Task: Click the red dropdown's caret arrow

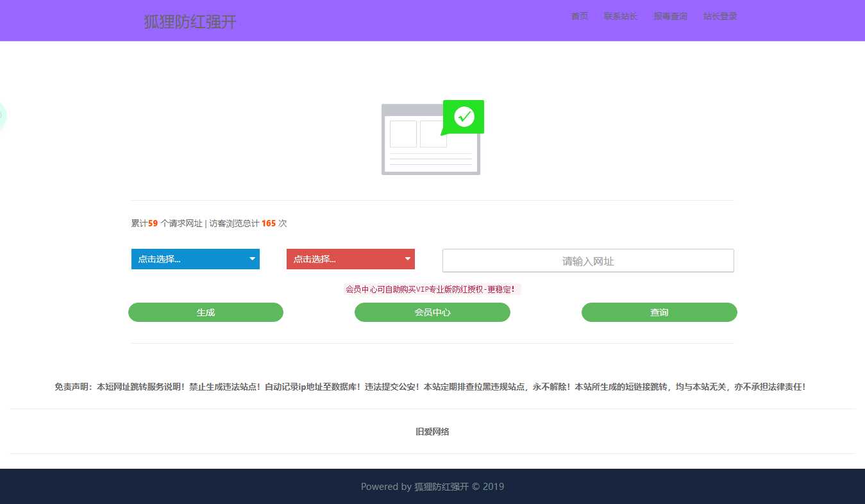Action: click(x=407, y=259)
